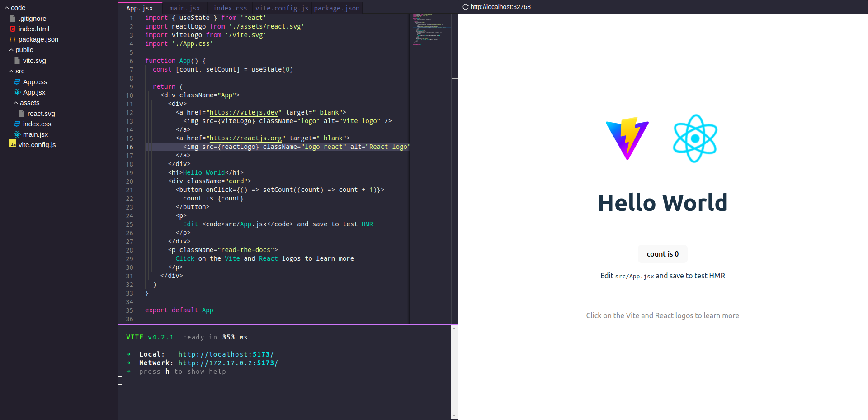Open package.json from the file tree
The height and width of the screenshot is (420, 868).
click(x=38, y=39)
